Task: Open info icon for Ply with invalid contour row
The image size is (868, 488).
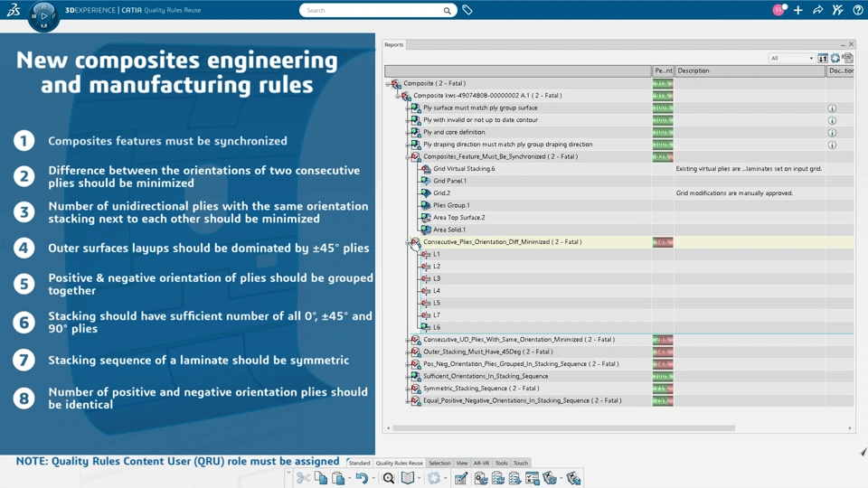Action: 832,120
